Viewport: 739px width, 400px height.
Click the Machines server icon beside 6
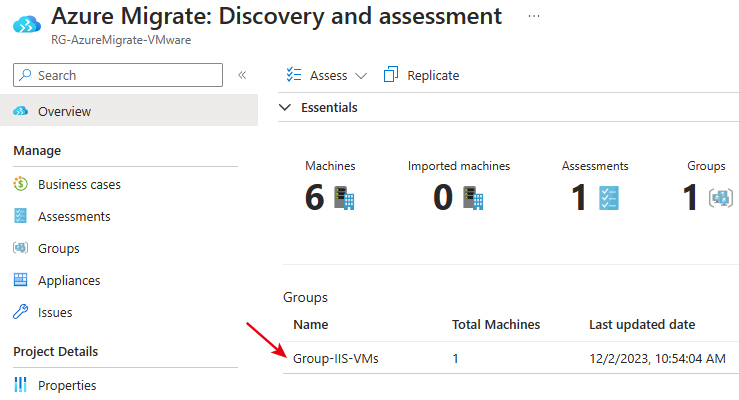point(344,198)
